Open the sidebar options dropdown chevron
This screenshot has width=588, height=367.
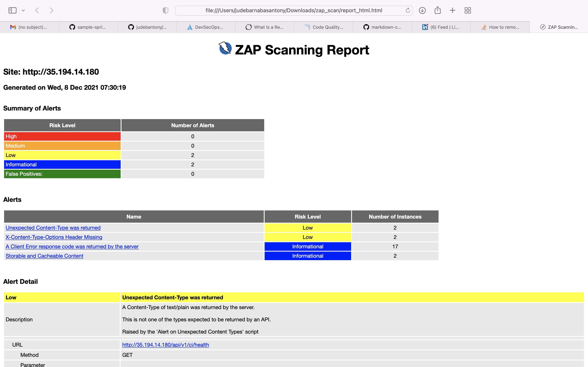pyautogui.click(x=23, y=10)
